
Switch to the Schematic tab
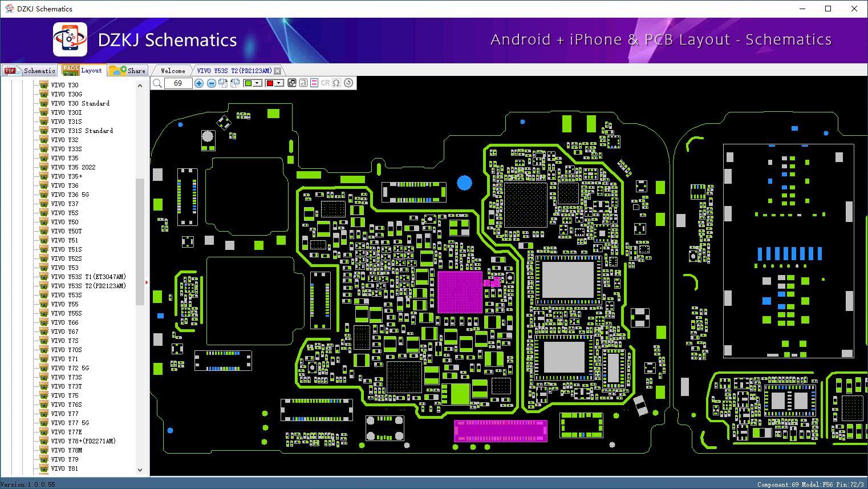[30, 70]
